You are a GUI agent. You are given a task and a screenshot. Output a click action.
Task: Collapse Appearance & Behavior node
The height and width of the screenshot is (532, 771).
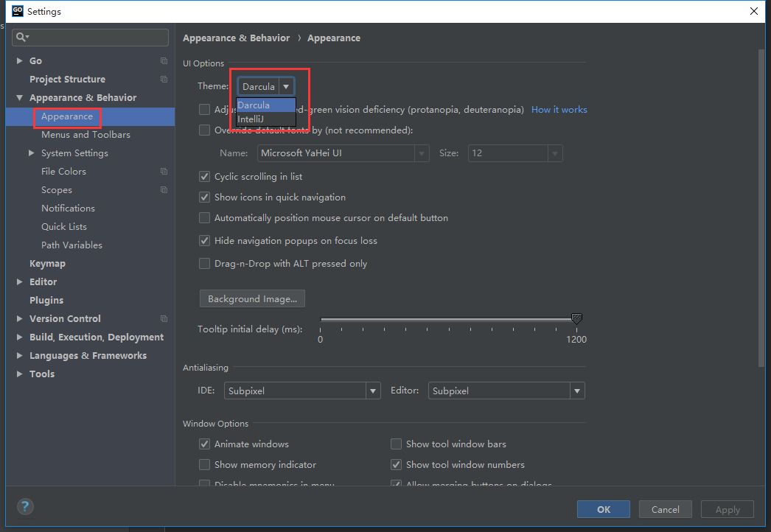(20, 98)
